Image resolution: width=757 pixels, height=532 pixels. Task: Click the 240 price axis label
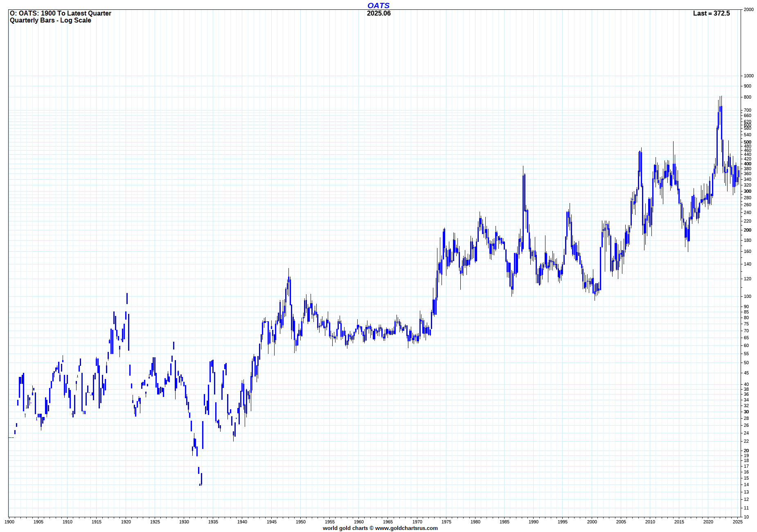click(x=748, y=212)
